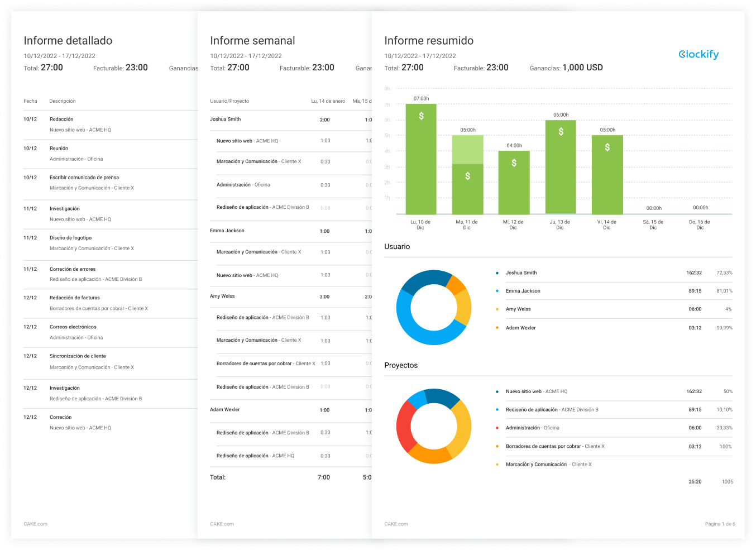Click the 'Redacción de facturas' entry

[75, 298]
